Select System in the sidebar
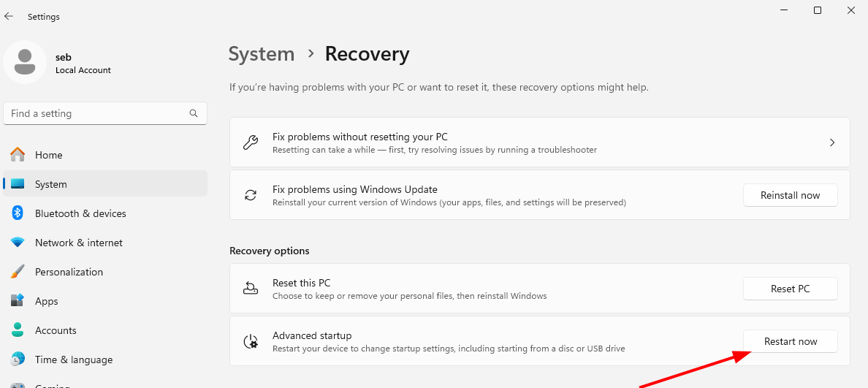The image size is (868, 388). (50, 184)
